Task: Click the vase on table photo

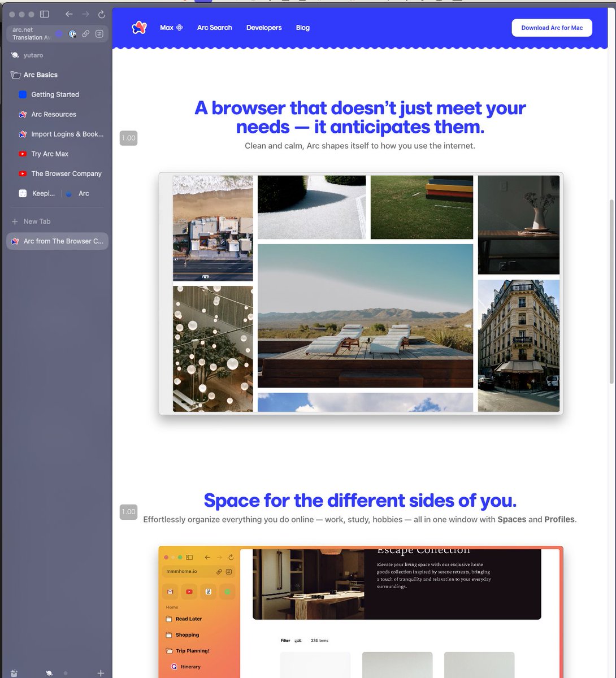Action: [518, 225]
